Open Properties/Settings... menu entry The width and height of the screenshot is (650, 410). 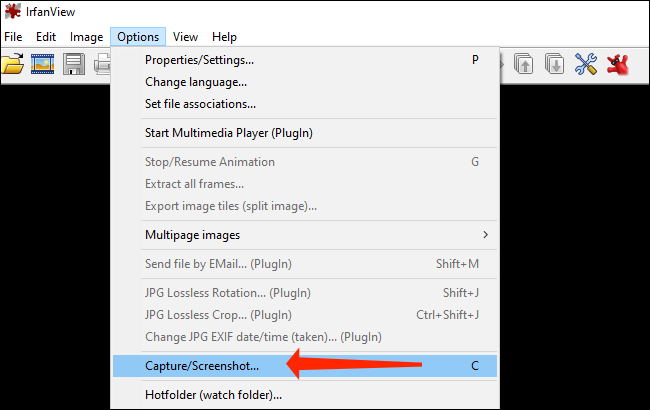click(x=199, y=60)
